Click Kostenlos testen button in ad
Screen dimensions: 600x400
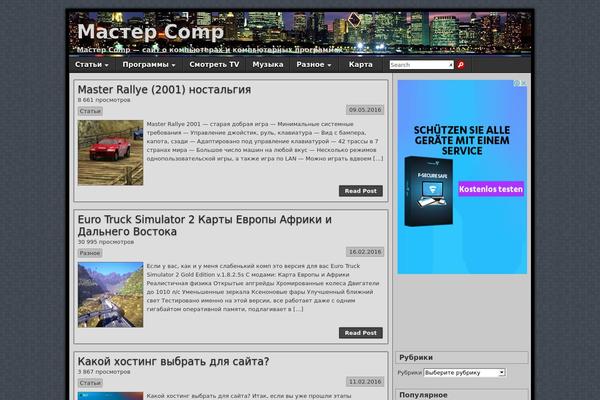coord(491,189)
